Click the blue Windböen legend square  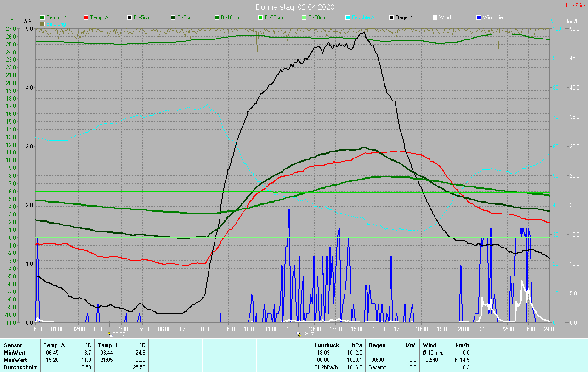click(x=479, y=17)
